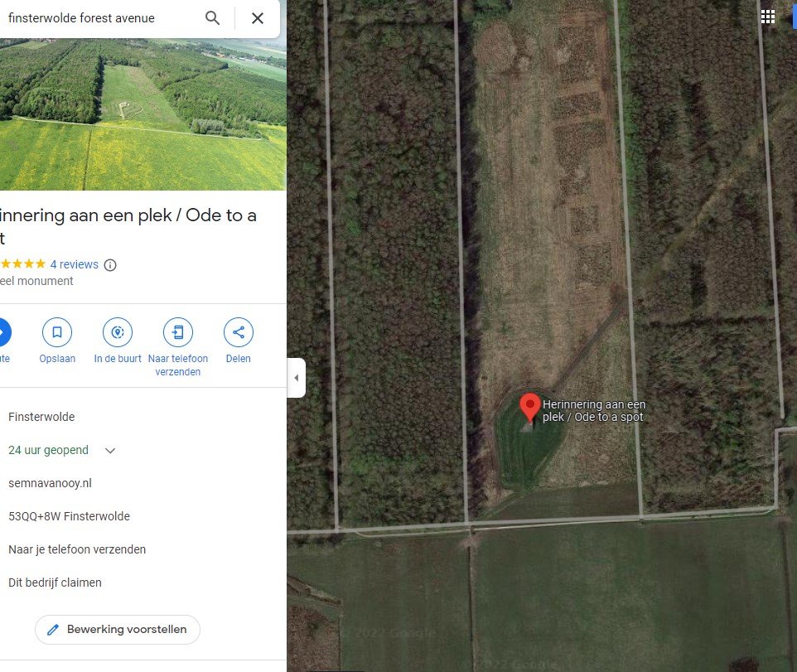Image resolution: width=797 pixels, height=672 pixels.
Task: Click the aerial photo of the place
Action: 142,114
